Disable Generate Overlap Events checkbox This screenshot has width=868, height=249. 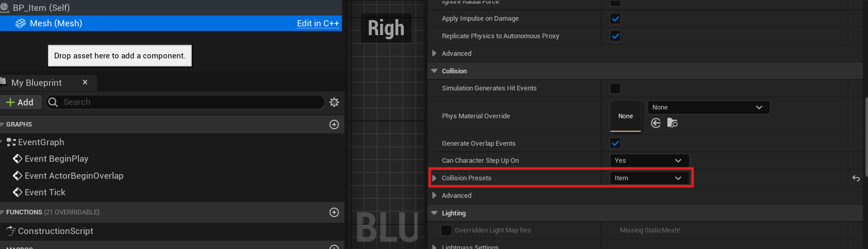(615, 143)
